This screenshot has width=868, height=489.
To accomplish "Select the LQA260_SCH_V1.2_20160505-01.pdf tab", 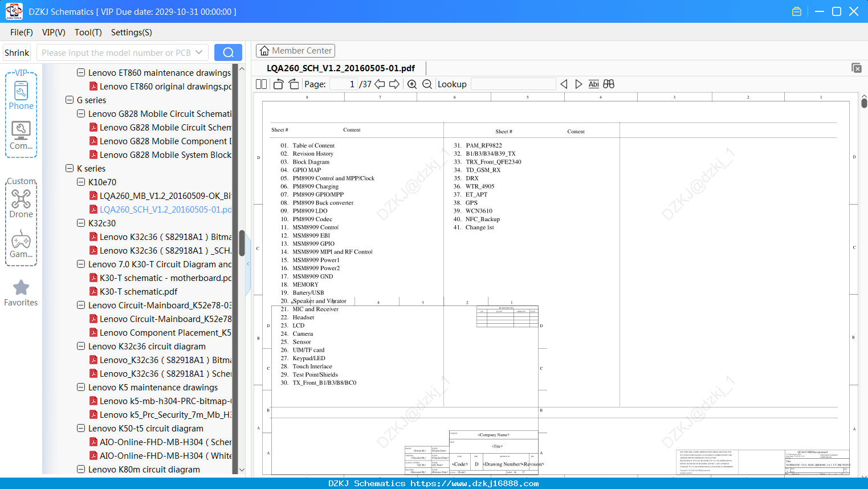I will (341, 68).
